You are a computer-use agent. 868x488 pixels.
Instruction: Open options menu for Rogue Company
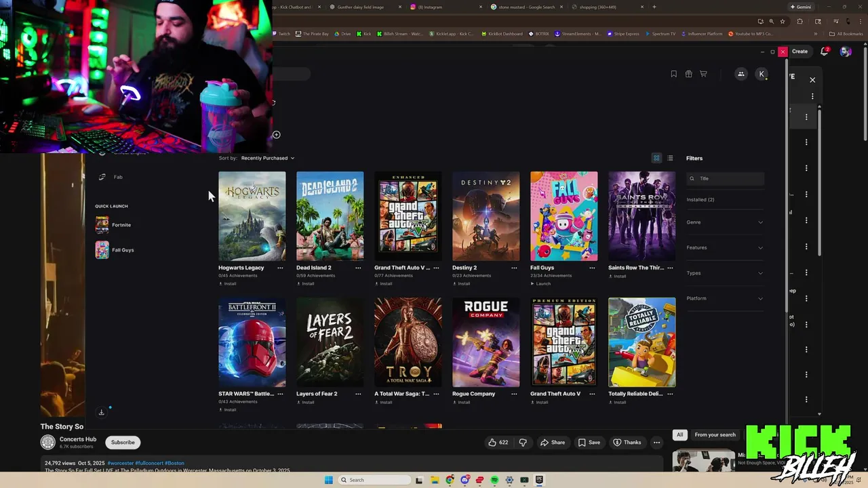point(514,394)
